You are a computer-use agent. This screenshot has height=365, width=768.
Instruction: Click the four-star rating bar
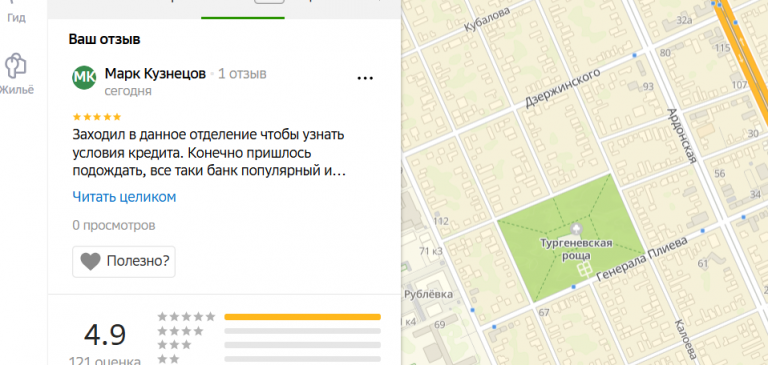point(302,331)
